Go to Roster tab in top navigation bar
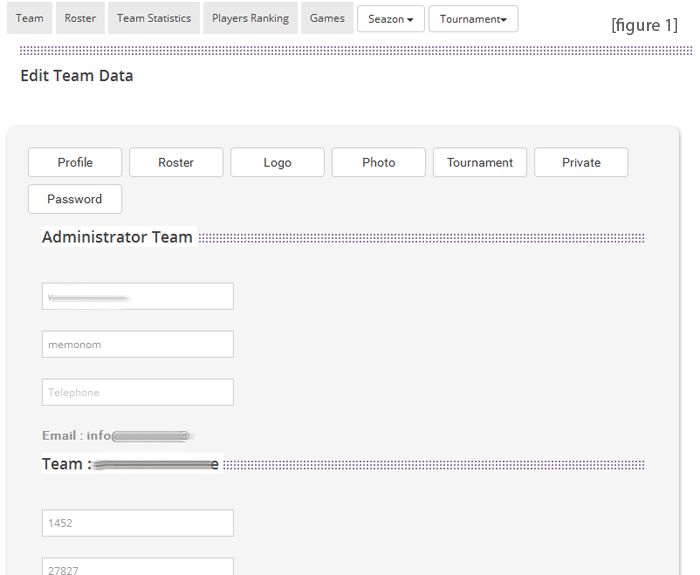Viewport: 700px width, 575px height. 80,18
